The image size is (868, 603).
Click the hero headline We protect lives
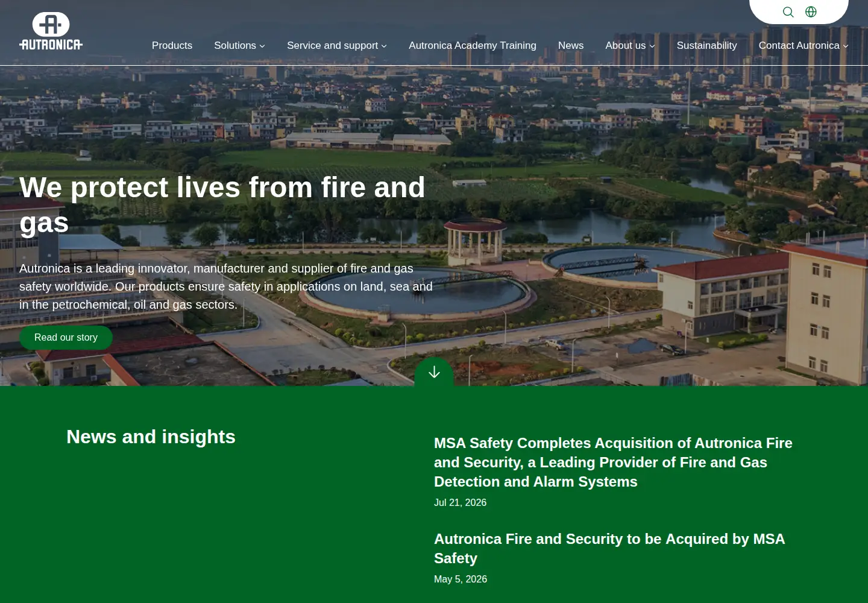click(x=222, y=205)
